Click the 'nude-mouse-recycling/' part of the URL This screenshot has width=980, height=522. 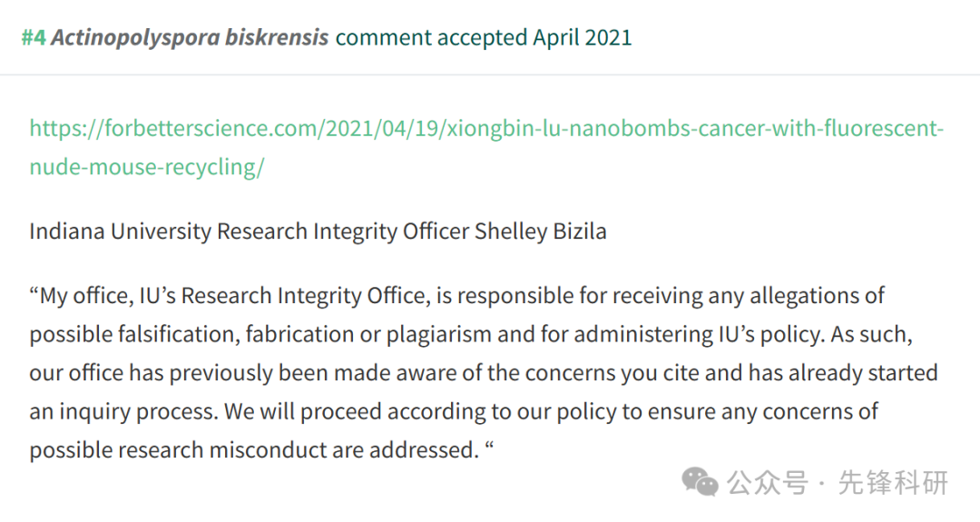147,167
